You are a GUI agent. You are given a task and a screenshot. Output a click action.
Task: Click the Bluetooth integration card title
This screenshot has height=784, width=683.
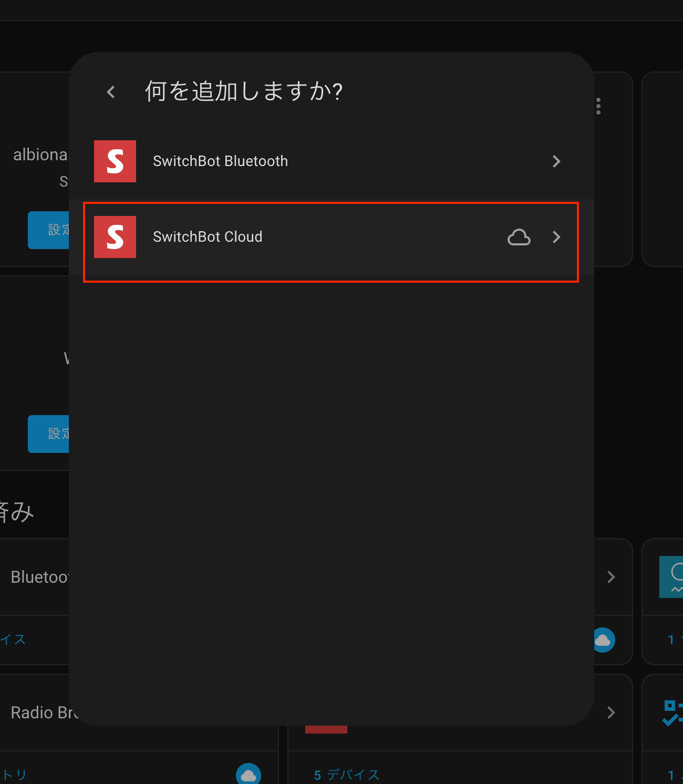(39, 577)
